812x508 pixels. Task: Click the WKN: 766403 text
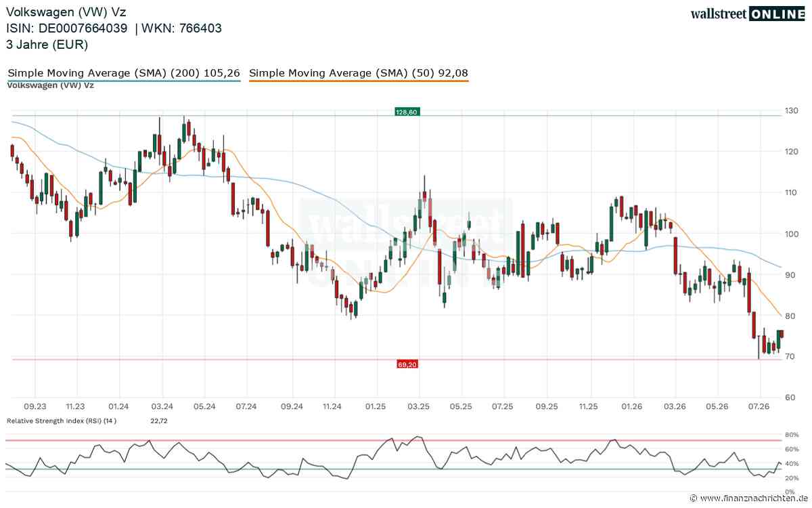(x=181, y=28)
